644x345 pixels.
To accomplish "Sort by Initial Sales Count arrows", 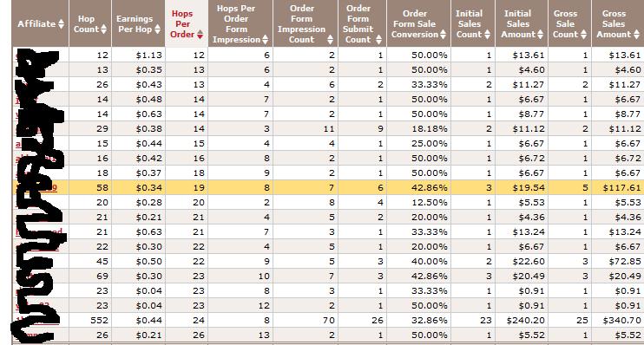I will (x=487, y=35).
